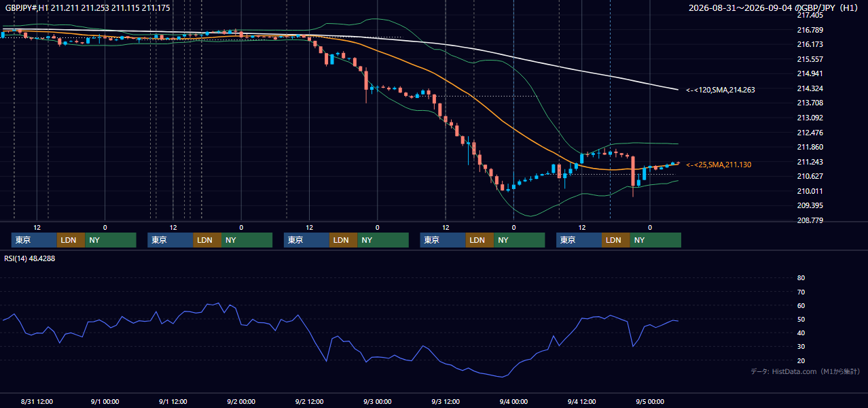Viewport: 868px width, 408px height.
Task: Click price axis value 211.860
Action: 810,147
